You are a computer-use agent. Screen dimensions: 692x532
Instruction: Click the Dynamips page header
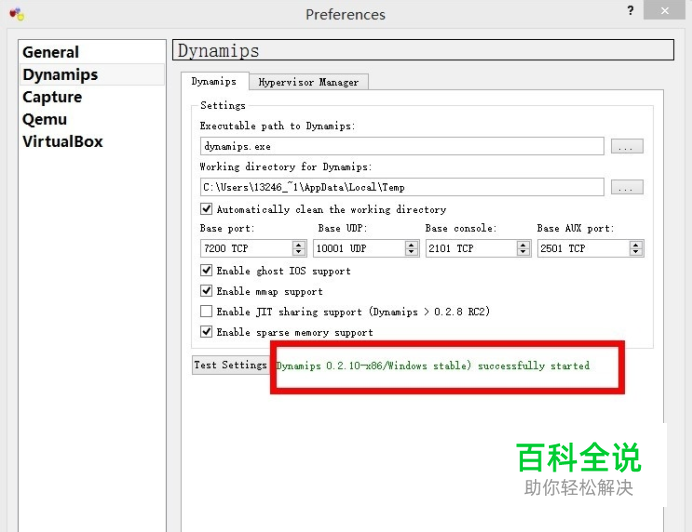click(x=423, y=50)
